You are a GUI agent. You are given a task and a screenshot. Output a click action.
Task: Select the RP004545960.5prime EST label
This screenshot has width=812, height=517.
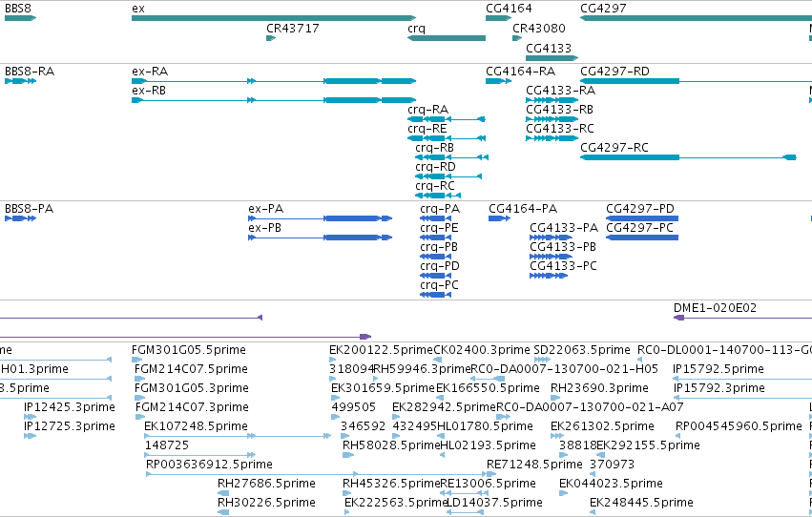click(x=739, y=427)
